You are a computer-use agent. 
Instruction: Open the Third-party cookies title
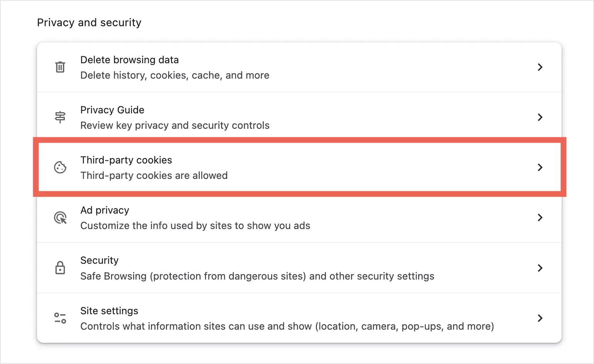click(x=126, y=160)
